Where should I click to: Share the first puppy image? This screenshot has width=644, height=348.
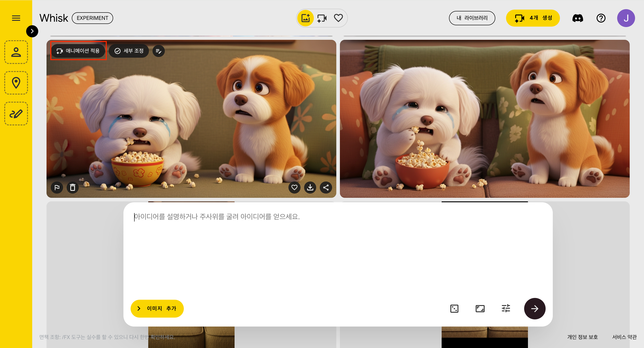click(326, 187)
